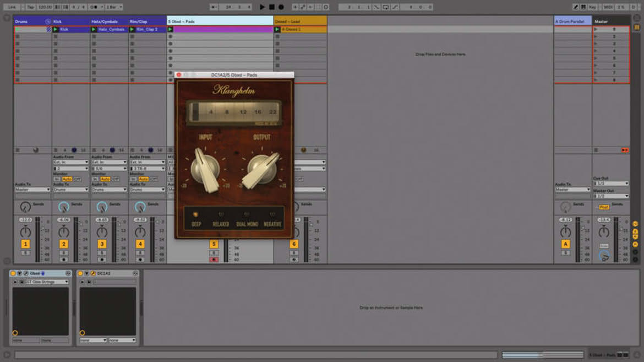
Task: Click the Master track pan knob
Action: (604, 231)
